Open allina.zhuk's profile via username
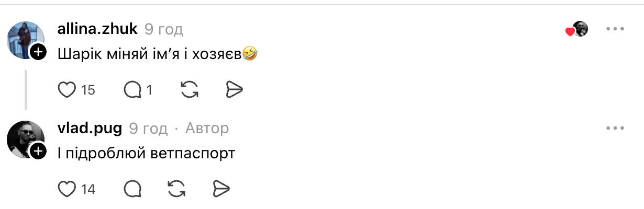Screen dimensions: 644x209 pos(97,29)
